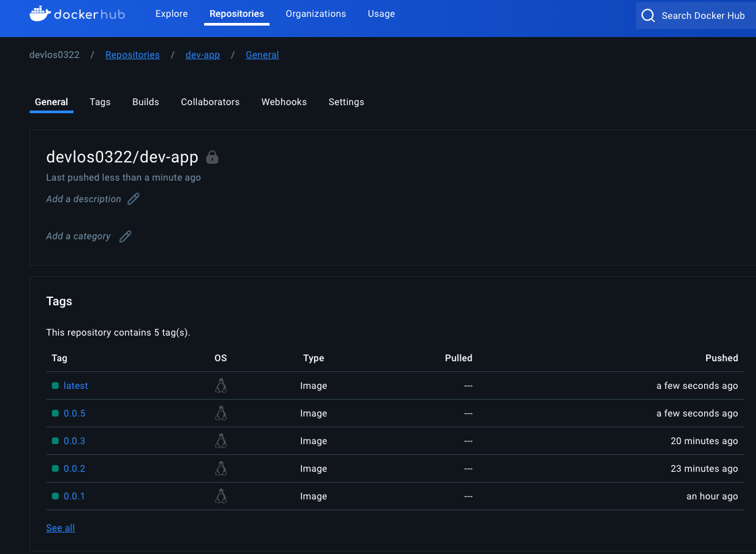The width and height of the screenshot is (756, 554).
Task: Go to Repositories in the top navigation bar
Action: (x=237, y=14)
